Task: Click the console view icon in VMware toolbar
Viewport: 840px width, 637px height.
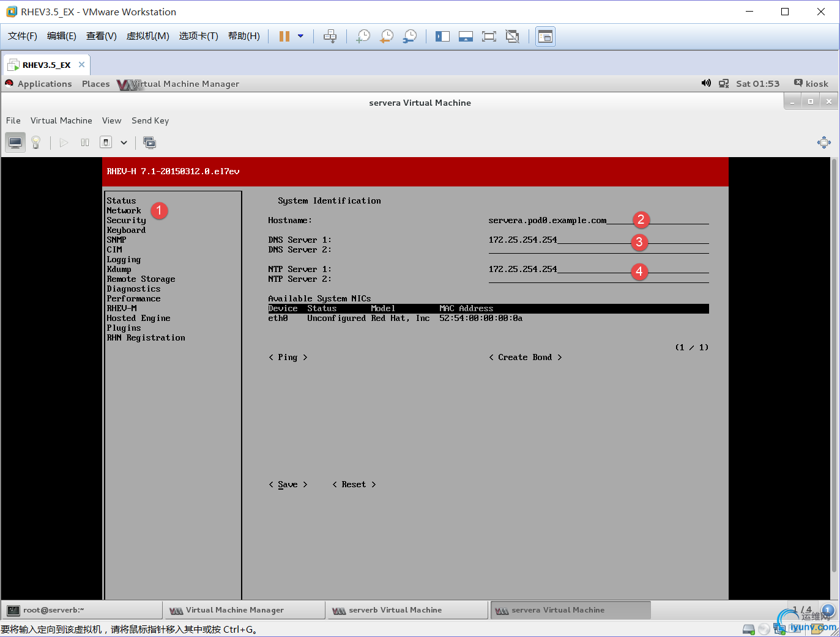Action: coord(545,37)
